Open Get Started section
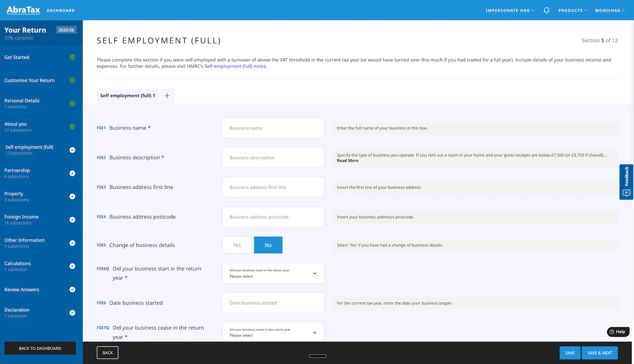The width and height of the screenshot is (634, 364). pos(17,57)
